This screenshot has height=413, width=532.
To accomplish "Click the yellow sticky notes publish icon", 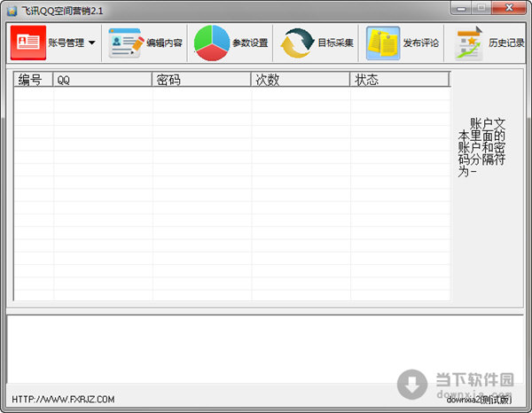I will point(383,43).
